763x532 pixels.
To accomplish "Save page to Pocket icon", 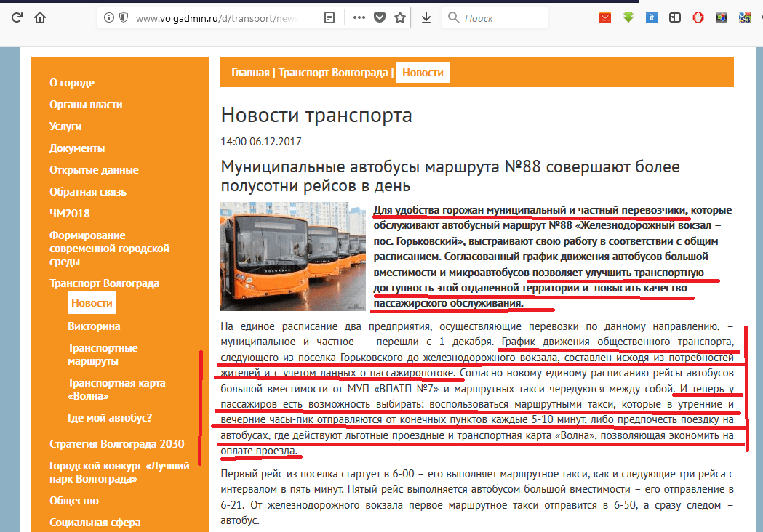I will (x=380, y=18).
